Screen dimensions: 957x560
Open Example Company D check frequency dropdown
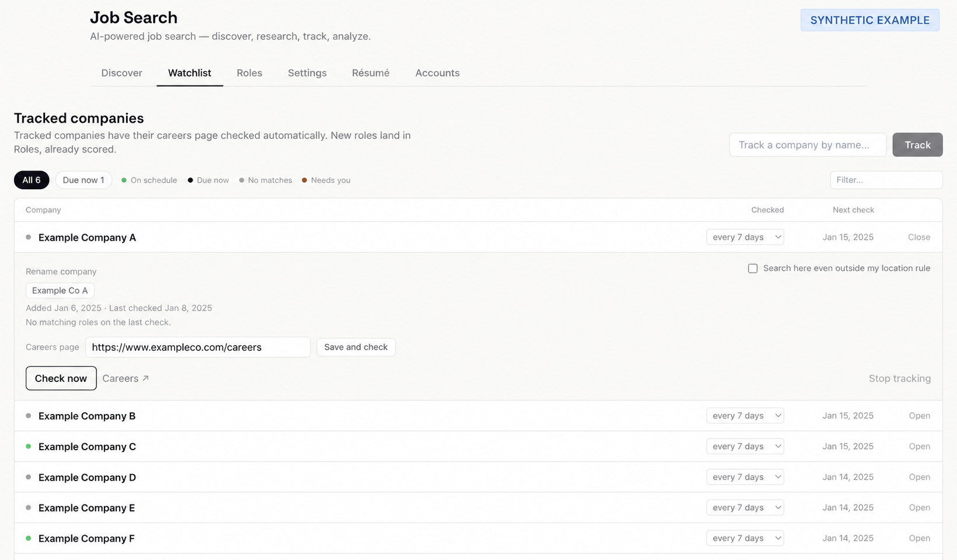[x=745, y=477]
